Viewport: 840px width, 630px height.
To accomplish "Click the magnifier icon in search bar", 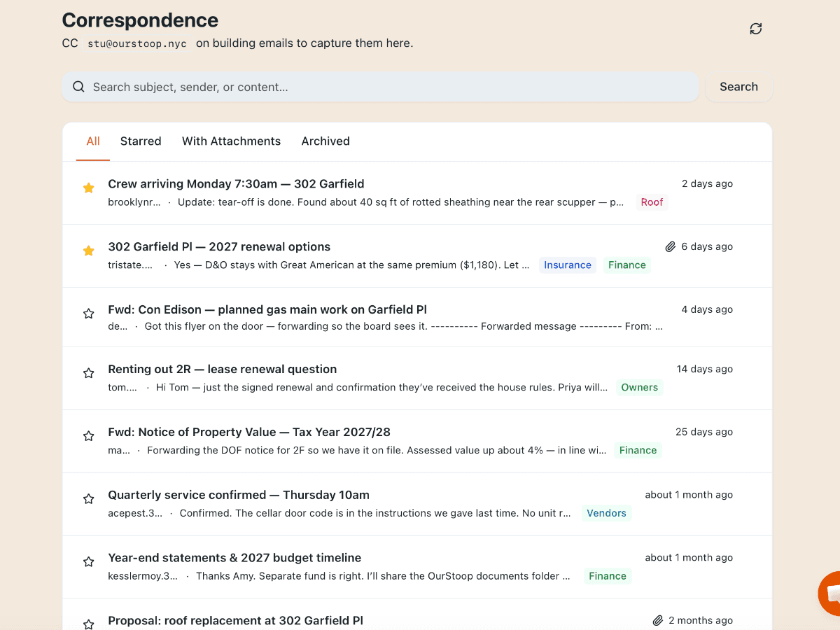I will [79, 87].
